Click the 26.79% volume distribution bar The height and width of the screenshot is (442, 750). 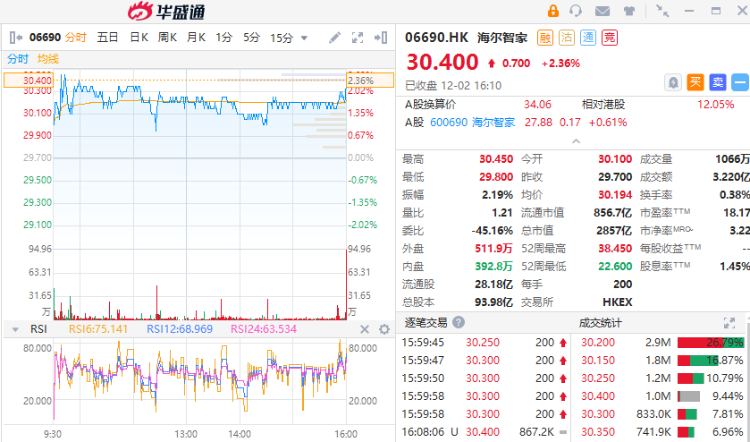(x=710, y=343)
